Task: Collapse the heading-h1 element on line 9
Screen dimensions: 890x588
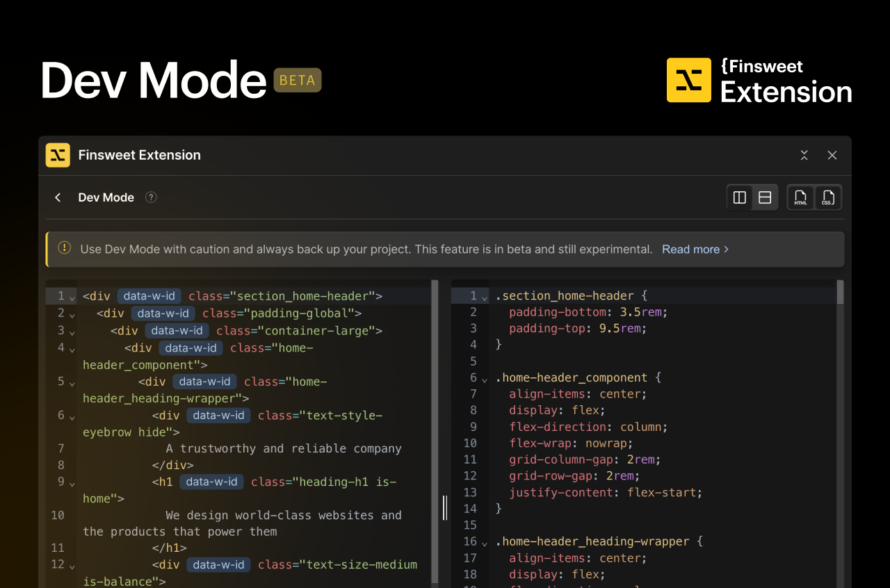Action: click(x=71, y=482)
